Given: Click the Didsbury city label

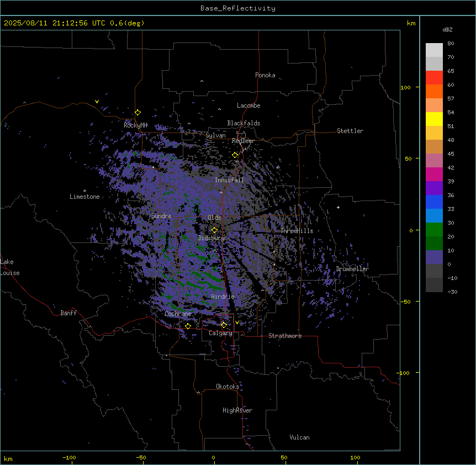Looking at the screenshot, I should [x=211, y=238].
